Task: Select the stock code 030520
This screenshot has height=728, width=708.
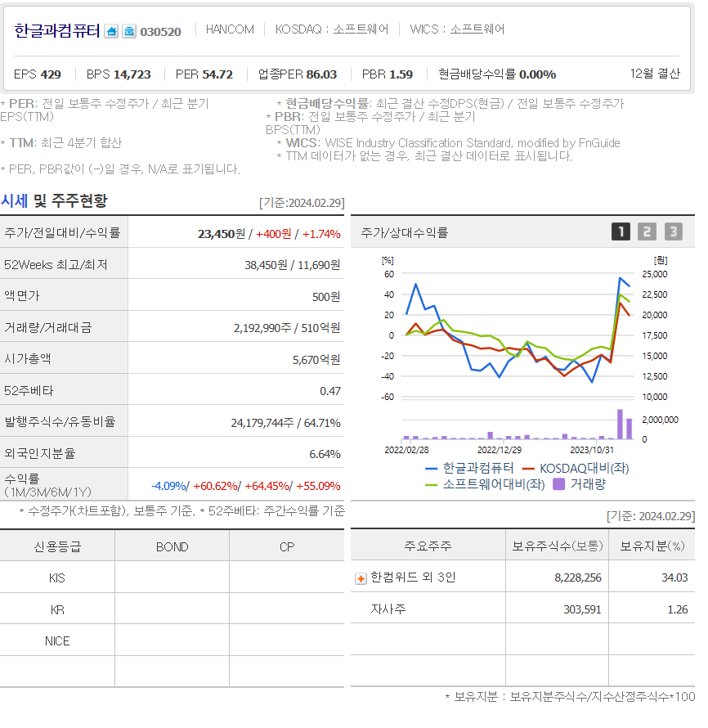Action: [160, 32]
